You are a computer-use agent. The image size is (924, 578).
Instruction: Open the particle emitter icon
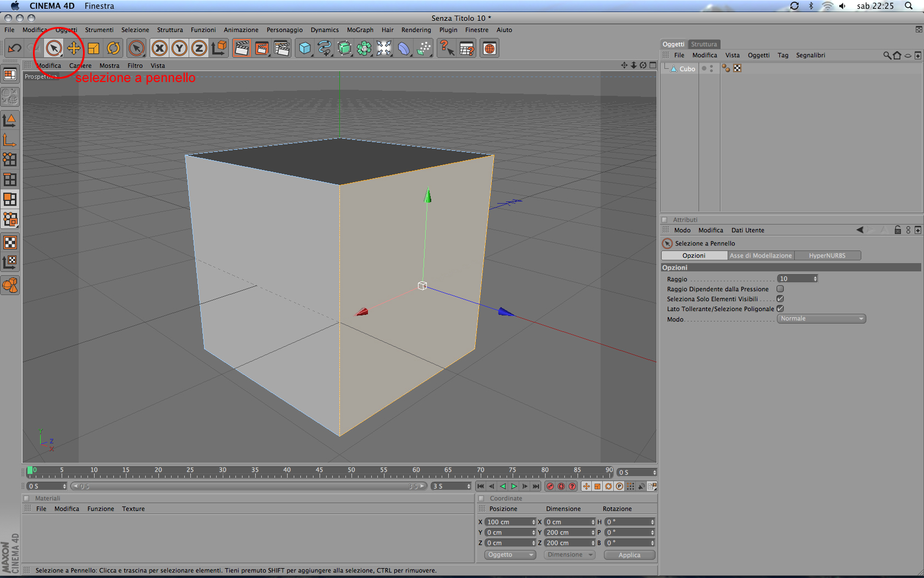click(424, 48)
